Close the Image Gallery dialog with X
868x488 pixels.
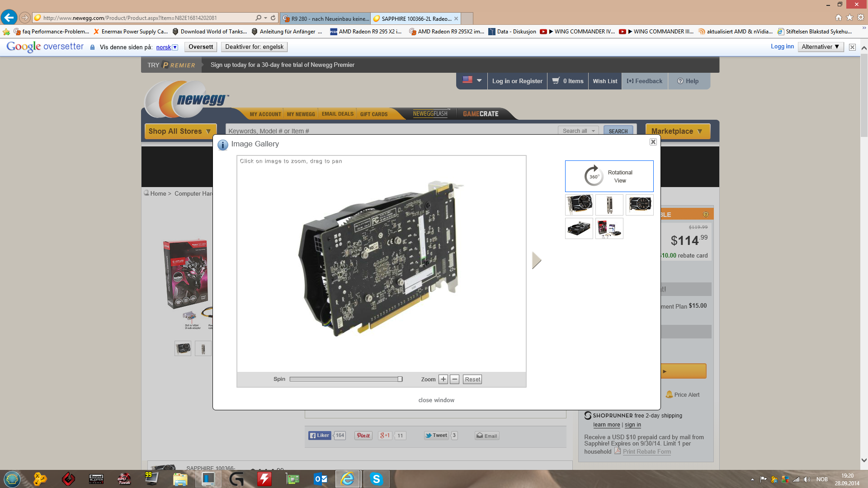pyautogui.click(x=653, y=142)
